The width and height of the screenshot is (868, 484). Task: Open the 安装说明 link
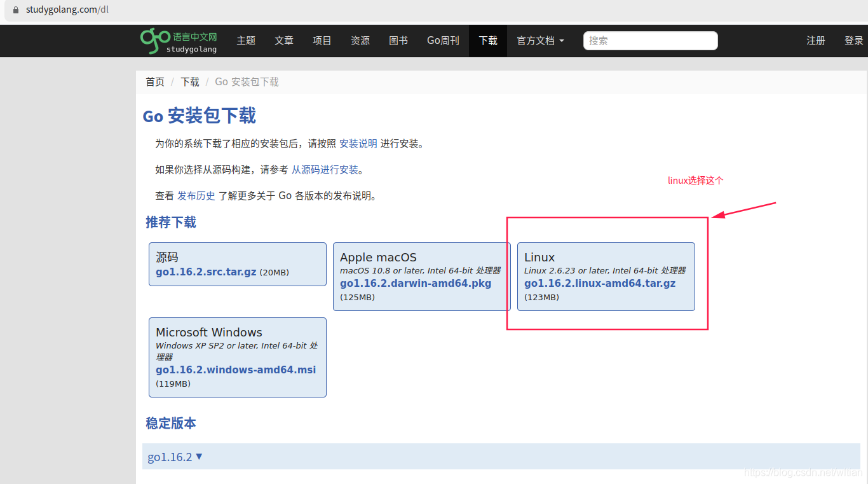coord(358,144)
